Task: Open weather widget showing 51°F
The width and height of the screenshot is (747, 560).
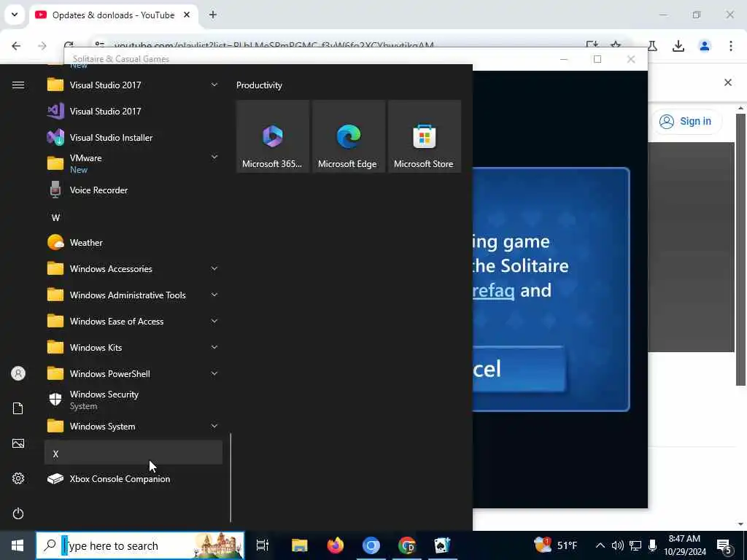Action: [x=555, y=545]
